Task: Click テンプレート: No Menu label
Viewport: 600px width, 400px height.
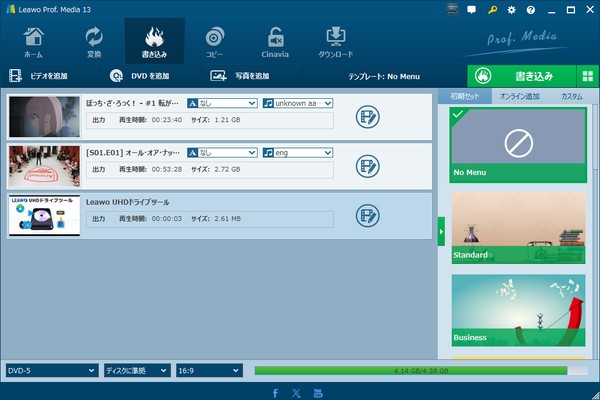Action: pos(384,77)
